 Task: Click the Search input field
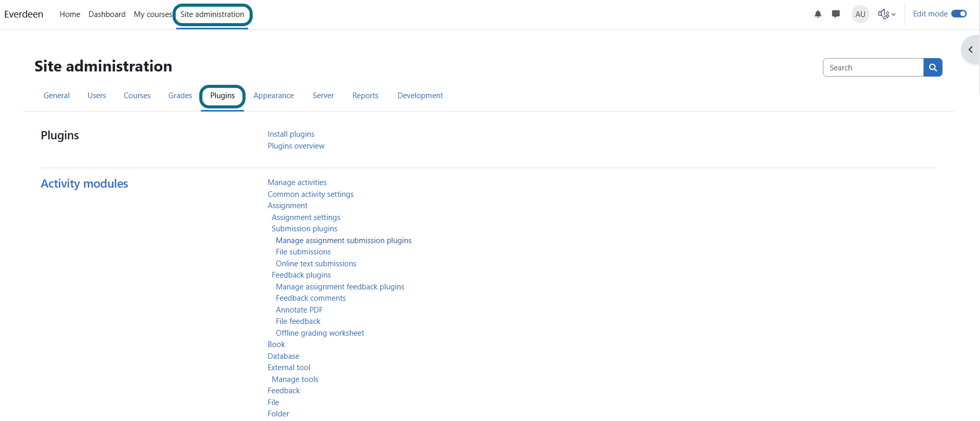pos(873,67)
